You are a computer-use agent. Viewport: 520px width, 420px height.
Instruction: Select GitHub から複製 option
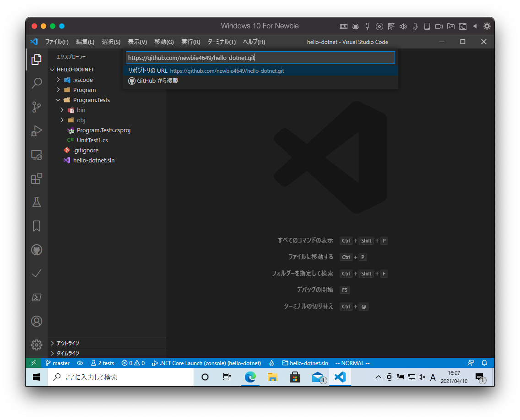tap(260, 81)
